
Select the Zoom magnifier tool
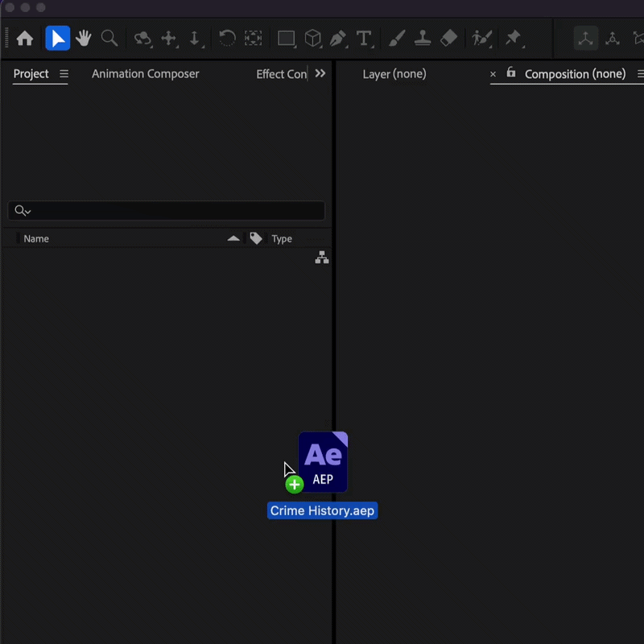[x=109, y=39]
